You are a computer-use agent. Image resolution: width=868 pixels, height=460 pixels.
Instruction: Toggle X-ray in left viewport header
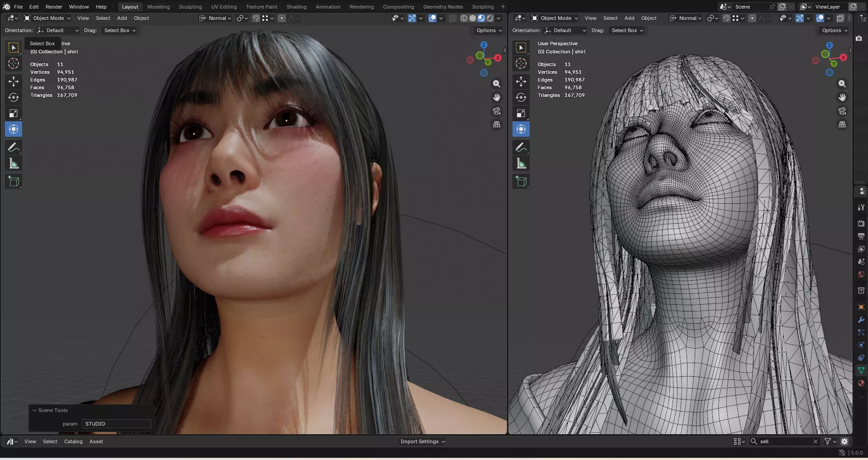(453, 18)
